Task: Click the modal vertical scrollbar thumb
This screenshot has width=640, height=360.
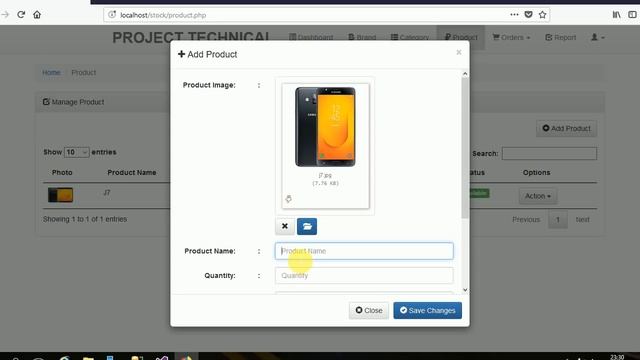Action: tap(465, 148)
